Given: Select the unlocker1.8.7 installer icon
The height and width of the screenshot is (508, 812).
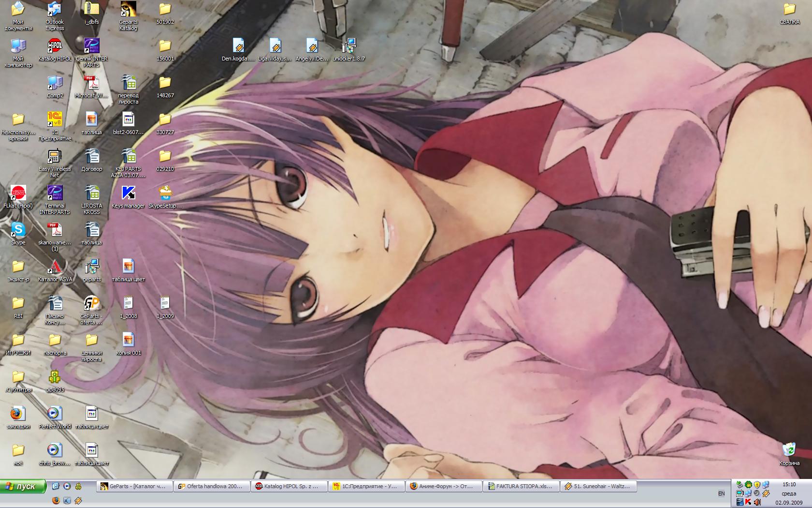Looking at the screenshot, I should point(348,46).
